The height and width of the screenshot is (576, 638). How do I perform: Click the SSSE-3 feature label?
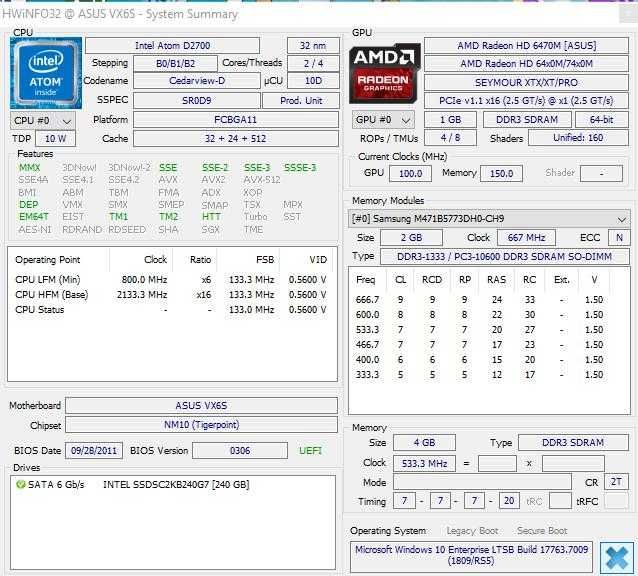(300, 168)
